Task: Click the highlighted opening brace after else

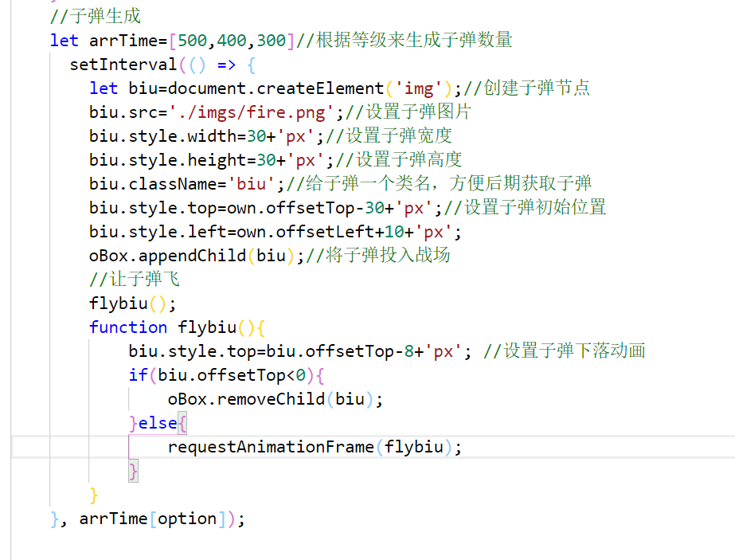Action: [182, 423]
